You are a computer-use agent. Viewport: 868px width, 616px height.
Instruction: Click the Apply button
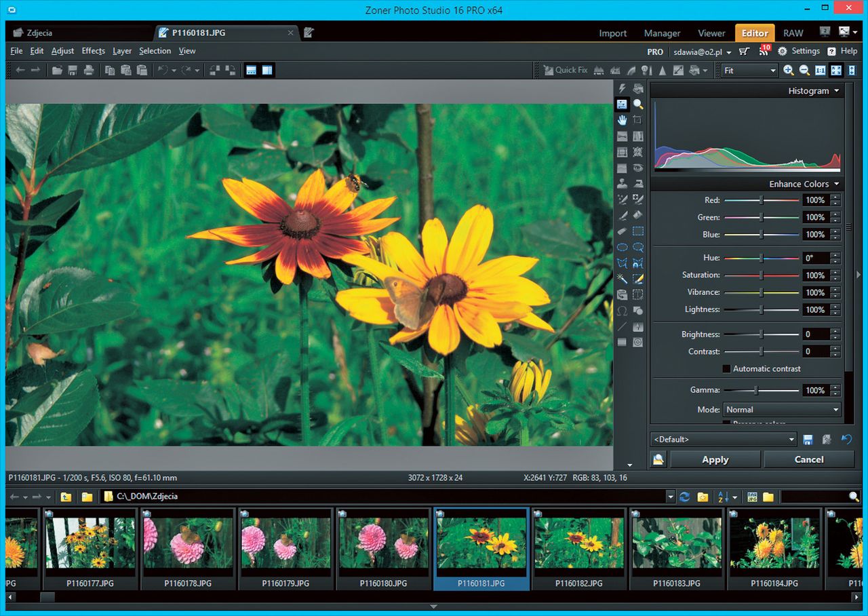pos(715,460)
